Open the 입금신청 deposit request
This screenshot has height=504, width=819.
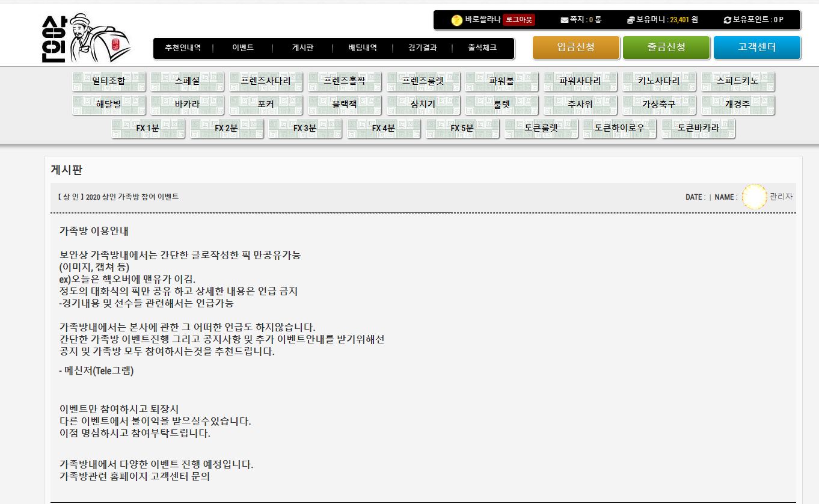point(576,48)
